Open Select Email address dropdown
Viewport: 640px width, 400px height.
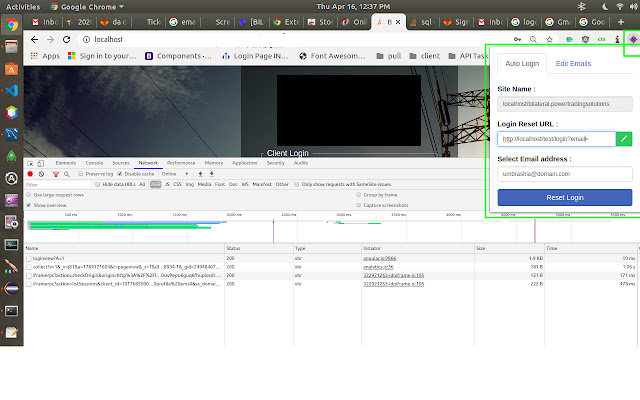click(565, 173)
